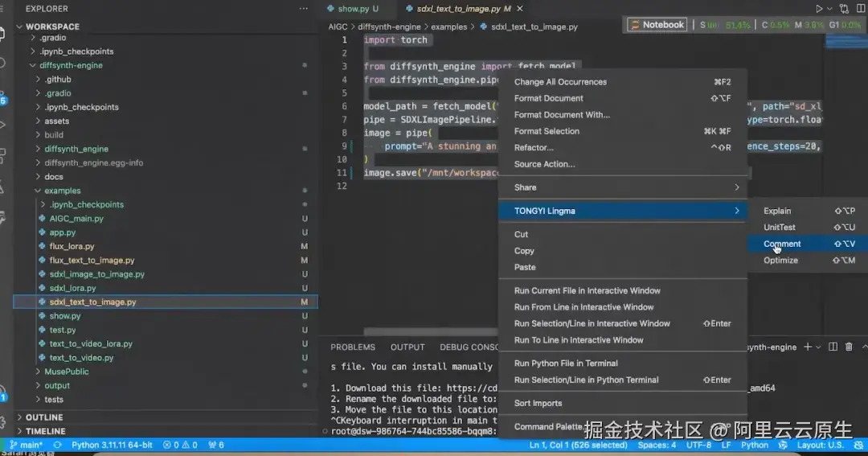Click the show.py Python file icon
This screenshot has height=456, width=868.
[42, 316]
